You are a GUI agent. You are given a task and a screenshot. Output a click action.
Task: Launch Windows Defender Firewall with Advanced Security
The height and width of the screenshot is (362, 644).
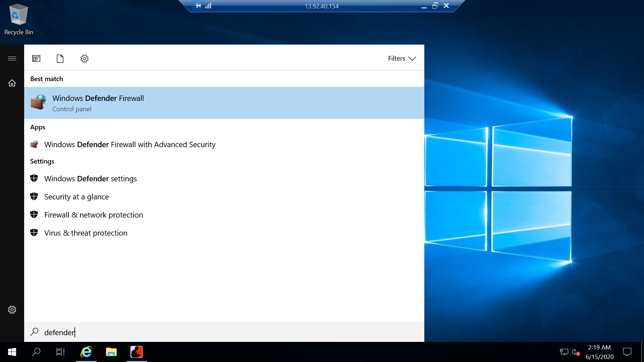point(224,144)
